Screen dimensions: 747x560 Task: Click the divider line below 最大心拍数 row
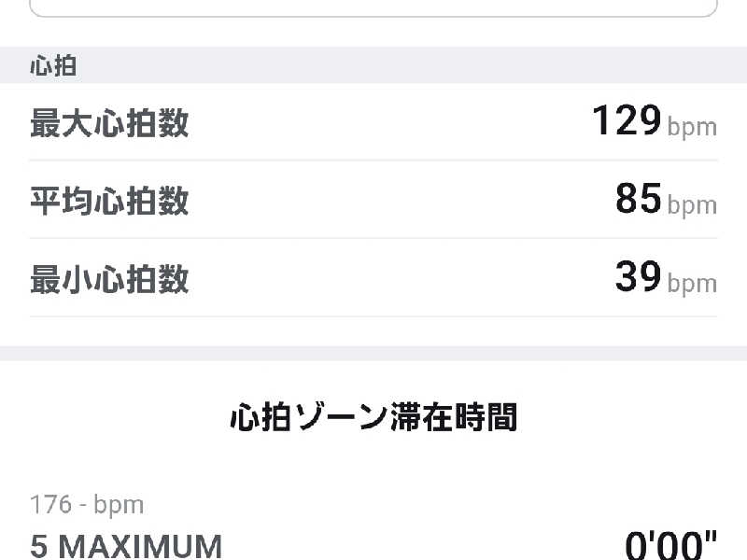373,161
